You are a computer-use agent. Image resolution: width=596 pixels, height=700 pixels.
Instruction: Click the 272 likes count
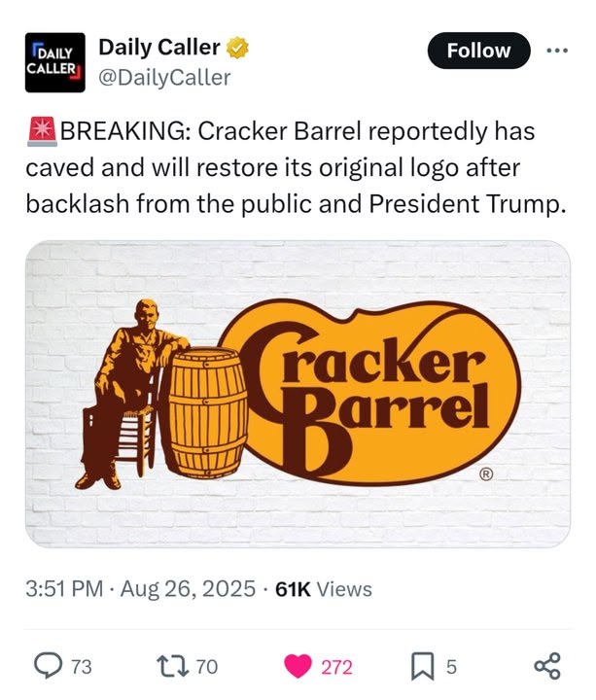click(337, 667)
